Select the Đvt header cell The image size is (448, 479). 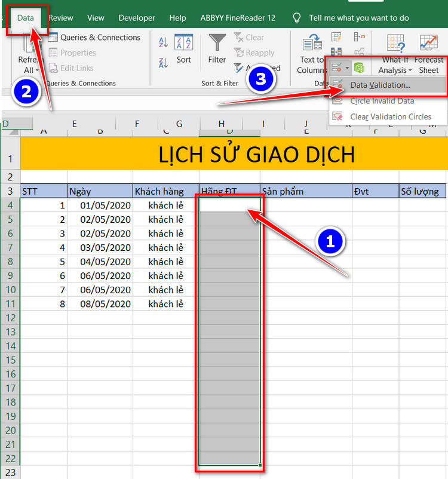pos(376,191)
